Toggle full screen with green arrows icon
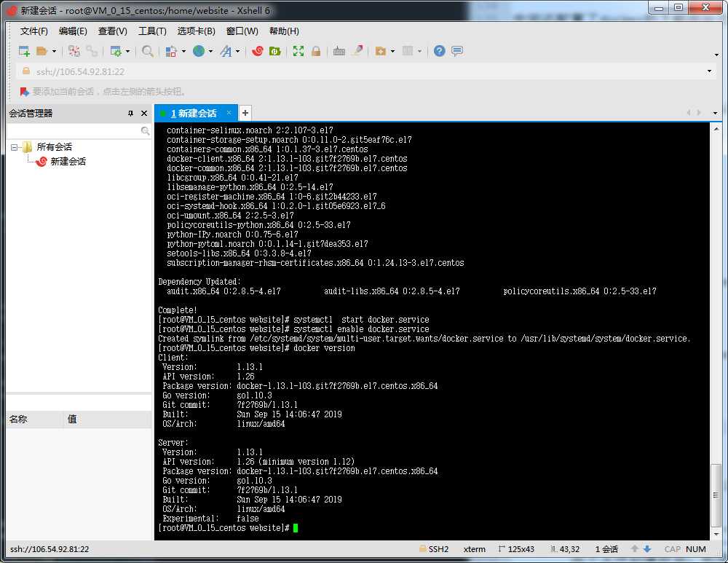The height and width of the screenshot is (563, 728). [x=298, y=51]
